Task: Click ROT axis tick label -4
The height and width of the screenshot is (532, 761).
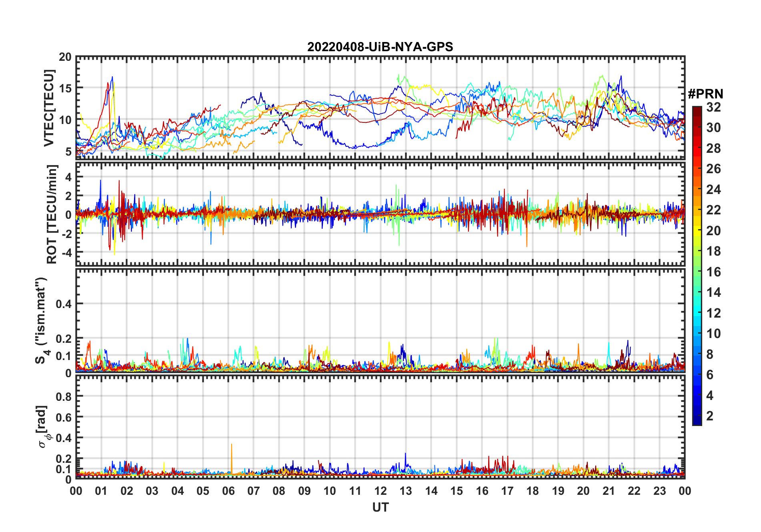Action: point(66,252)
